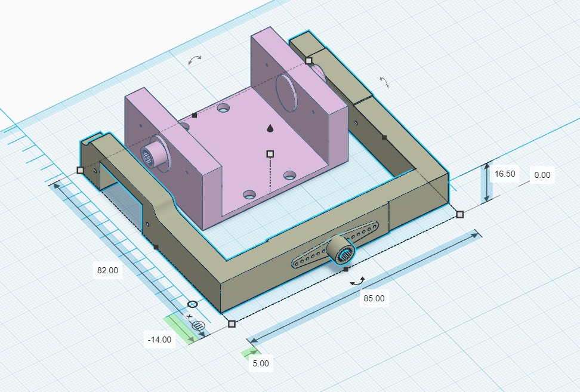Viewport: 580px width, 392px height.
Task: Select the left corner white resize handle
Action: 81,171
